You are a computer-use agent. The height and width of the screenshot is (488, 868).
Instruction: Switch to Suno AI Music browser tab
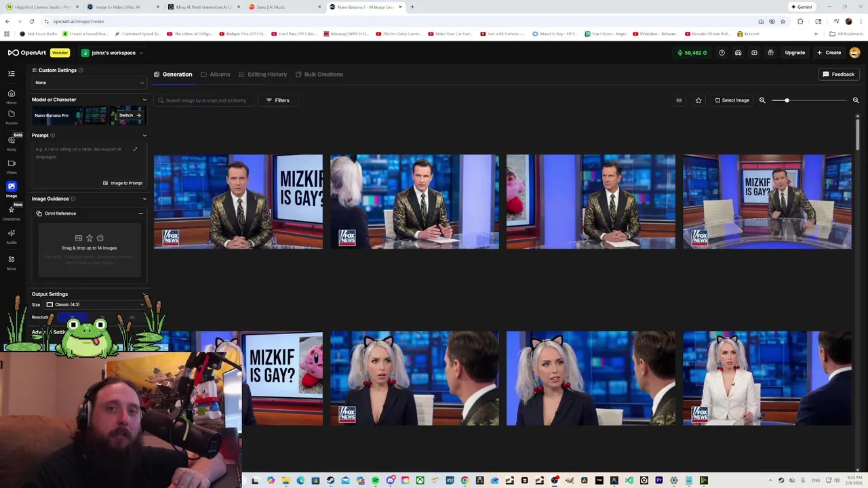[283, 7]
